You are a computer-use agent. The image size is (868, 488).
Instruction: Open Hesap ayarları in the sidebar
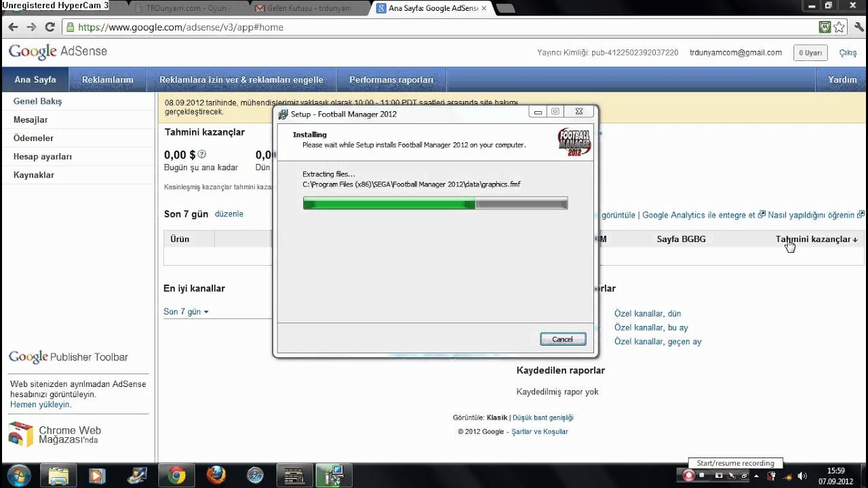pos(43,157)
